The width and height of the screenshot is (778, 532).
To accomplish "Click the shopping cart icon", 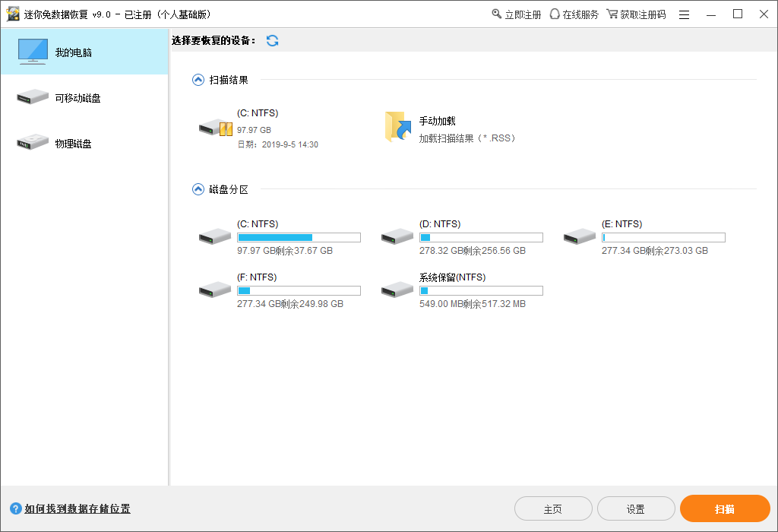I will pos(612,14).
